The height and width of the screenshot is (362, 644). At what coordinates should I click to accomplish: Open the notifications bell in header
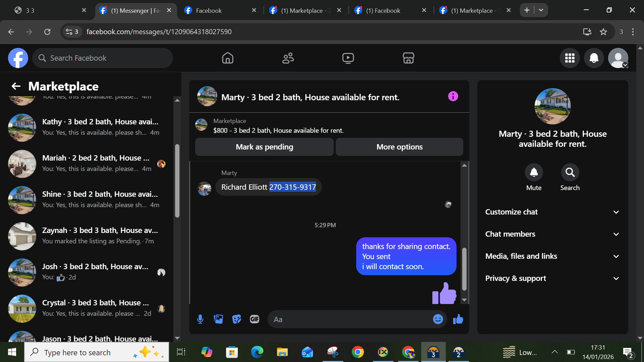pyautogui.click(x=594, y=58)
